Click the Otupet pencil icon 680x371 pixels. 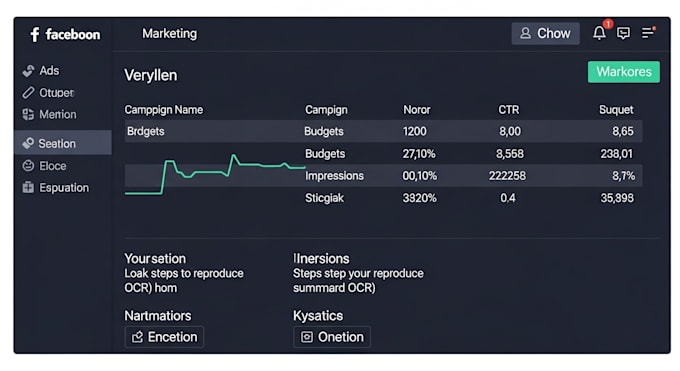[x=28, y=92]
